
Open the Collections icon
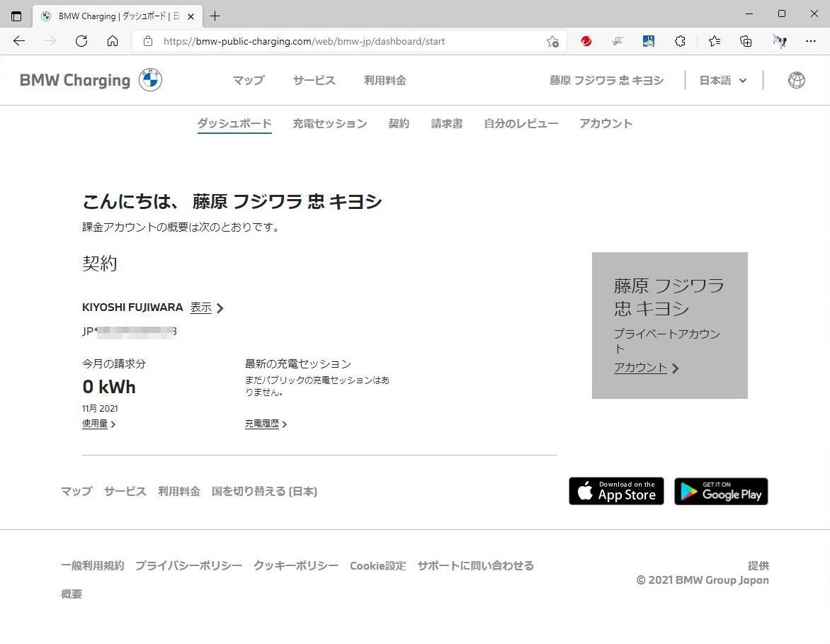[x=746, y=41]
